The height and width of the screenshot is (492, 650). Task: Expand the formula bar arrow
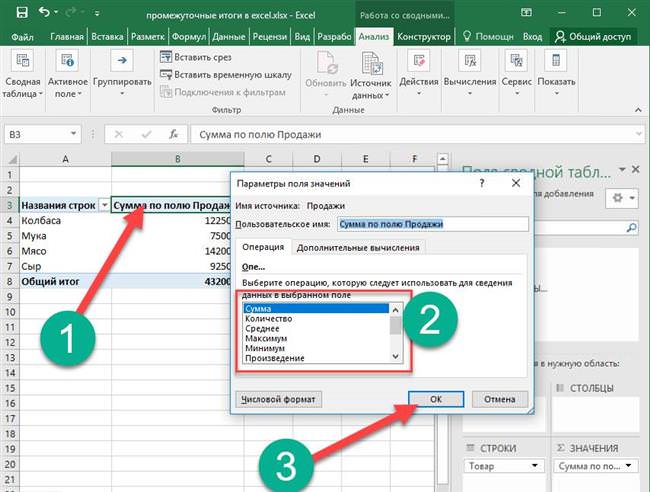(x=639, y=134)
